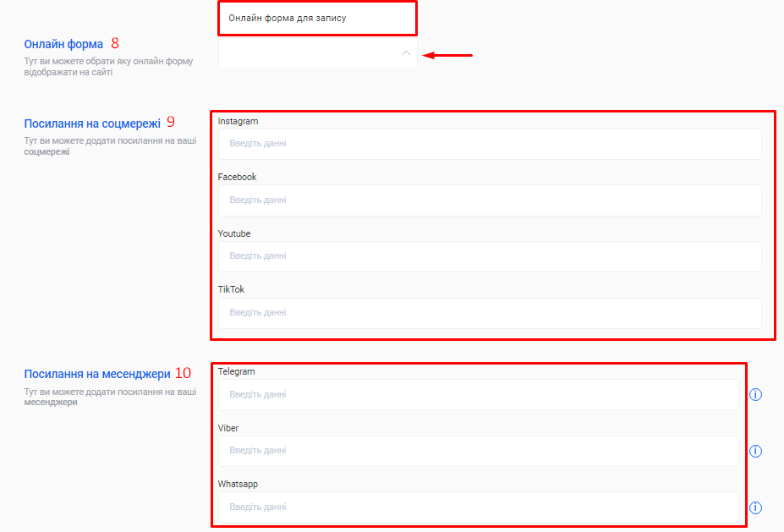Focus the Instagram link input field
Viewport: 784px width, 532px height.
[x=489, y=144]
